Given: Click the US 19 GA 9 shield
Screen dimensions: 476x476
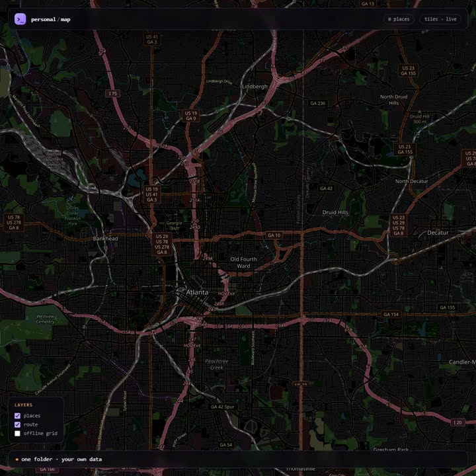Looking at the screenshot, I should [x=191, y=116].
